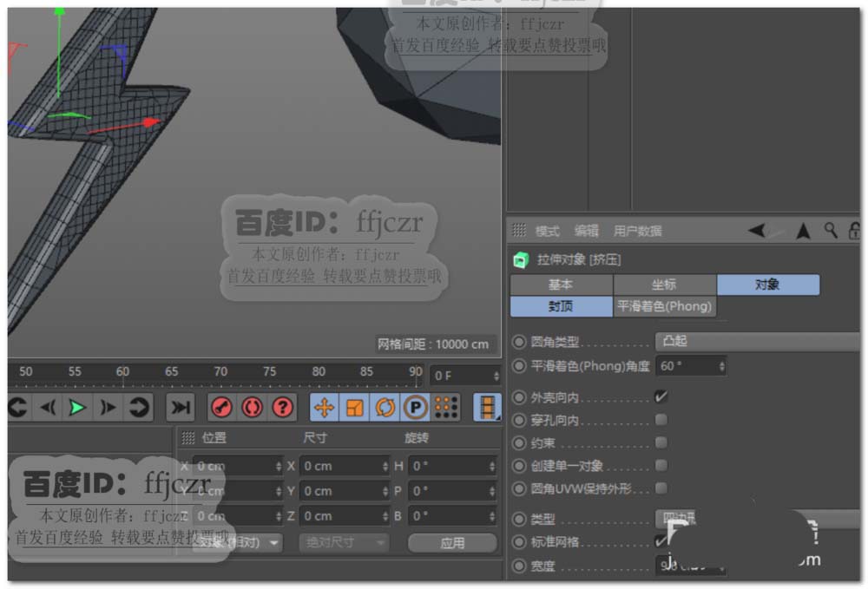Click the 应用 apply button
This screenshot has height=589, width=868.
pyautogui.click(x=451, y=543)
